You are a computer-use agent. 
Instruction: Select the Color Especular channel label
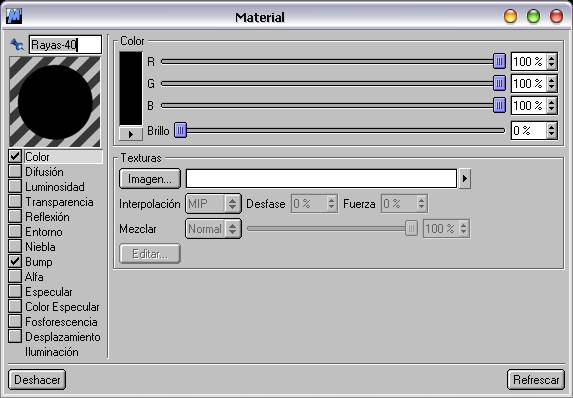(62, 307)
